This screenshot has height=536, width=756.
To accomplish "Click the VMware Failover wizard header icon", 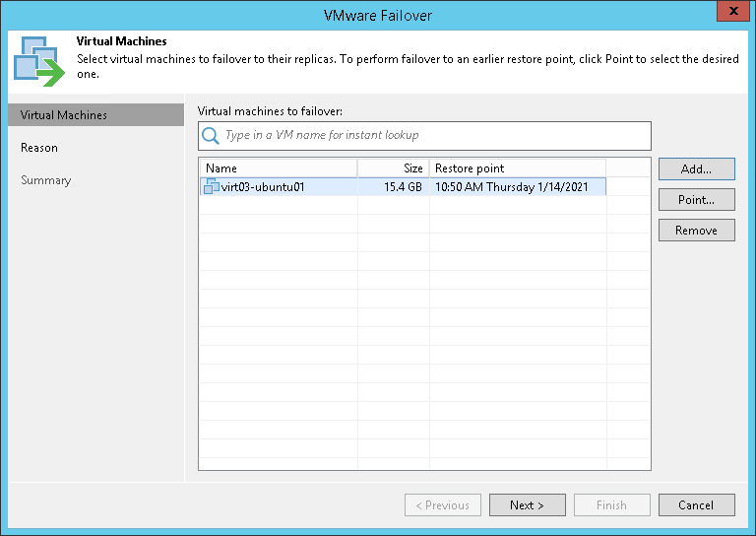I will coord(39,62).
